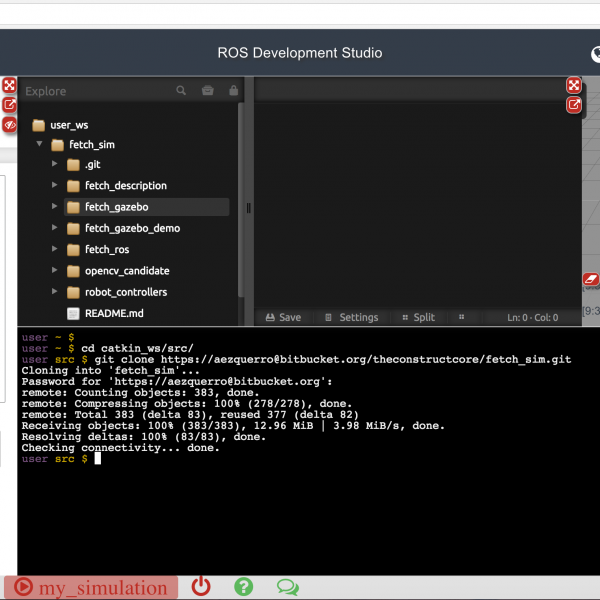Image resolution: width=600 pixels, height=600 pixels.
Task: Click the 'Checking connectivity... done.' terminal line
Action: point(121,448)
